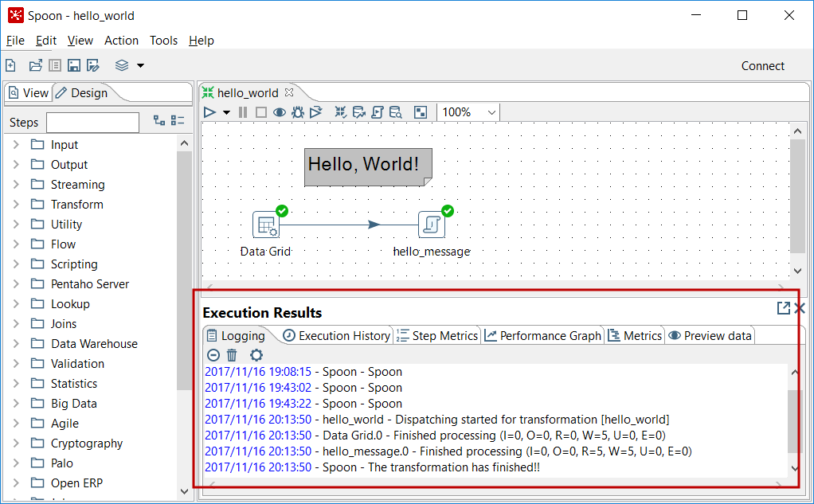The width and height of the screenshot is (814, 504).
Task: Switch to the View tab in the side panel
Action: tap(29, 93)
